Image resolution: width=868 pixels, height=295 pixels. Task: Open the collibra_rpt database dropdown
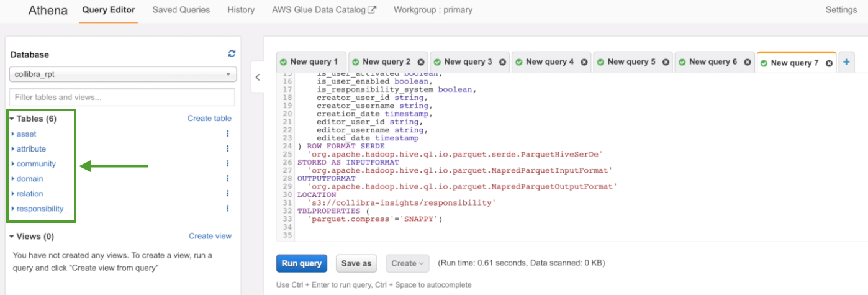[122, 75]
